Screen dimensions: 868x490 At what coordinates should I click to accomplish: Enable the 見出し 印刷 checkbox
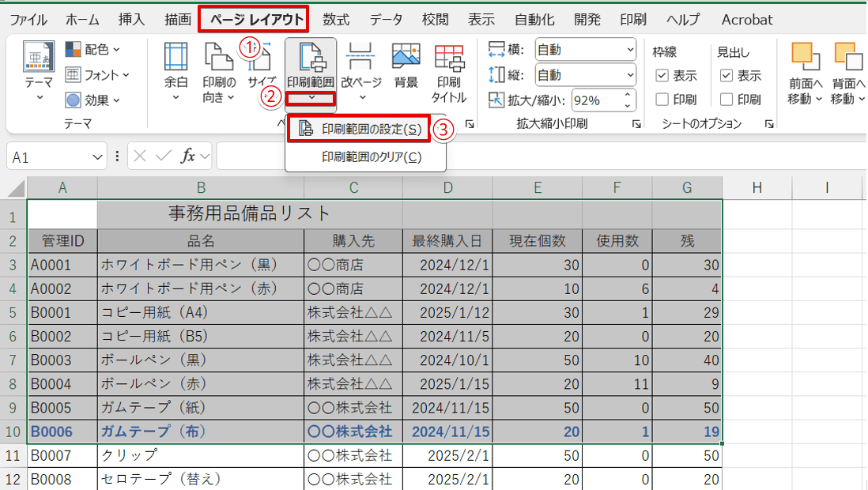pyautogui.click(x=726, y=100)
